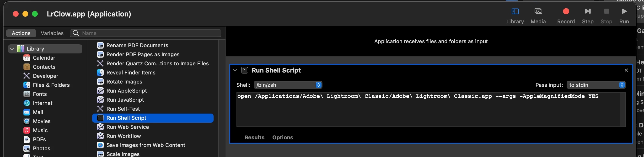The height and width of the screenshot is (157, 644).
Task: Show the Results section of the action
Action: tap(254, 137)
